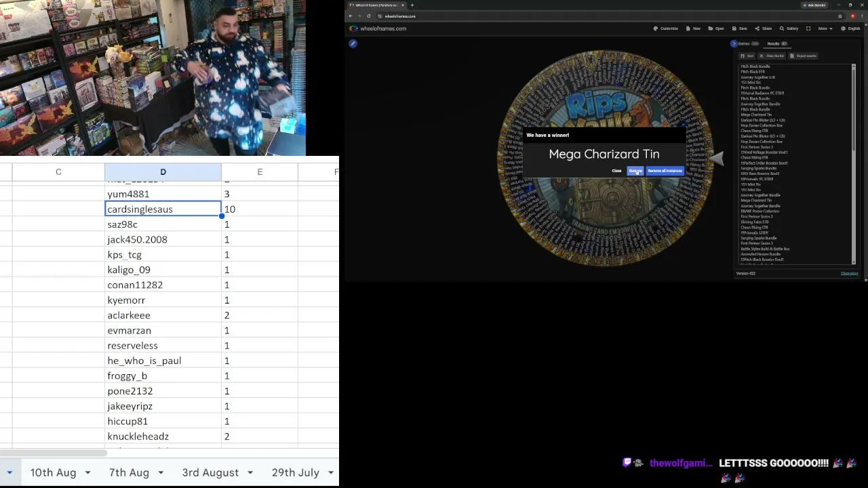Screen dimensions: 868x488
Task: Select the kyemorr cell
Action: click(163, 300)
